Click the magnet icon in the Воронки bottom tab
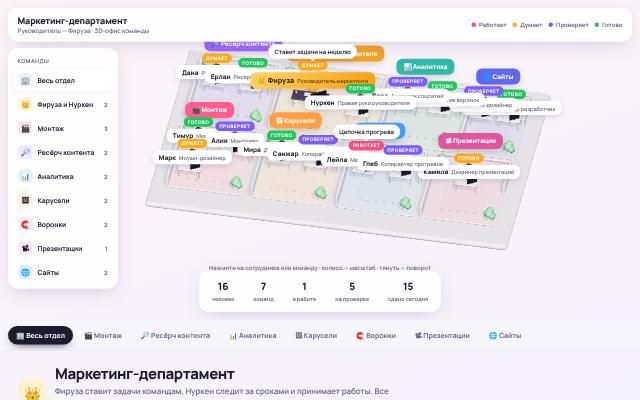The height and width of the screenshot is (400, 640). tap(360, 336)
